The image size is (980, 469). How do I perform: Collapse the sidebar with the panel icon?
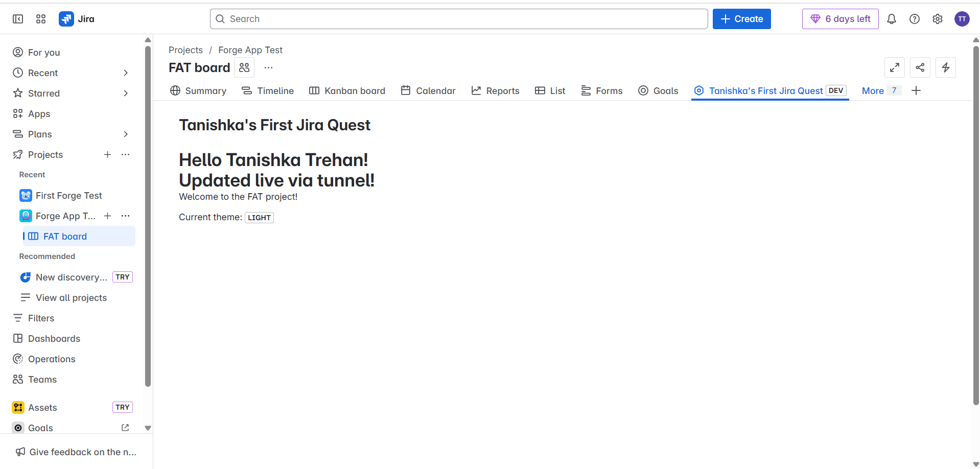[x=18, y=19]
